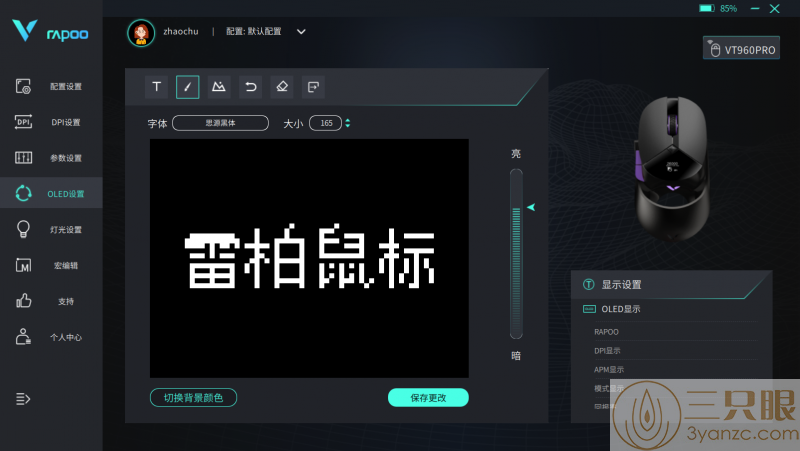Click the 配置设置 gear-window icon

23,86
